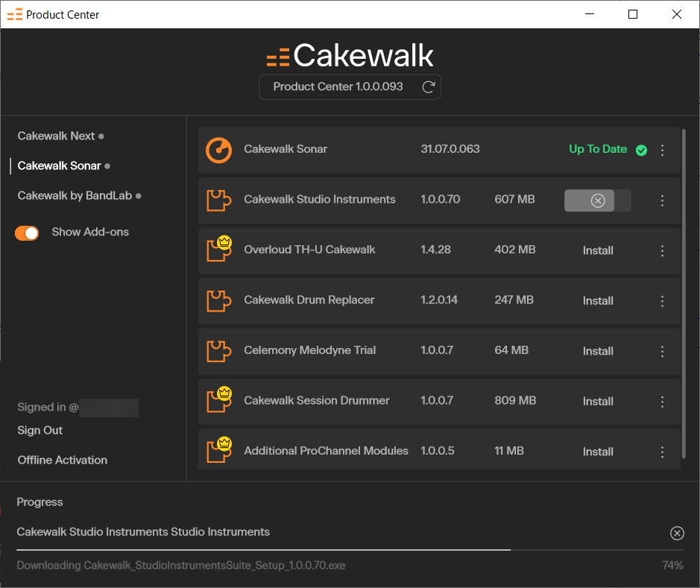Click the Cakewalk Drum Replacer puzzle icon
The height and width of the screenshot is (588, 700).
pos(218,300)
